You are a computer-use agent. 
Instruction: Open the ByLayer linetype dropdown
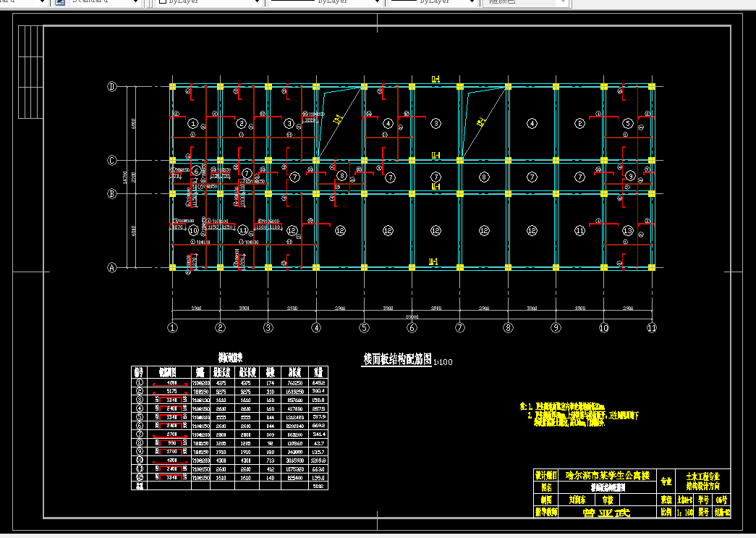(325, 2)
